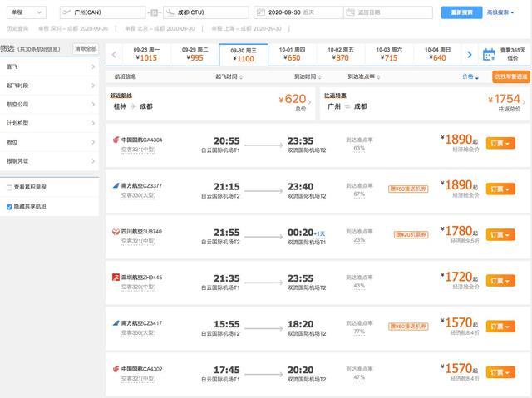Click the Air China logo for flight CA4304

click(116, 140)
